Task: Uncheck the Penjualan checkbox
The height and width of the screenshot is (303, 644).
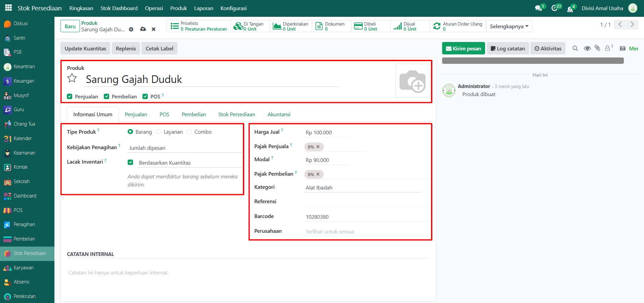Action: [70, 97]
